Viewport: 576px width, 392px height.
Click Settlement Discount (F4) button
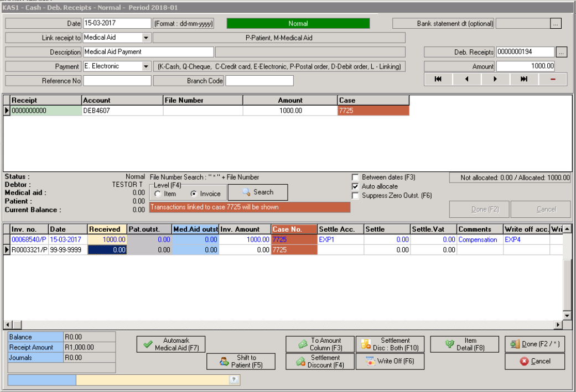320,362
